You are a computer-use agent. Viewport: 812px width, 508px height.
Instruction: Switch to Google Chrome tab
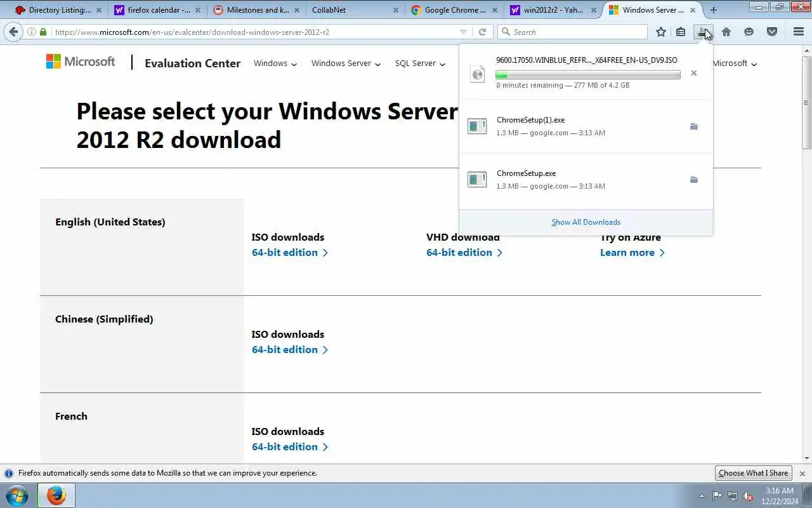tap(455, 10)
